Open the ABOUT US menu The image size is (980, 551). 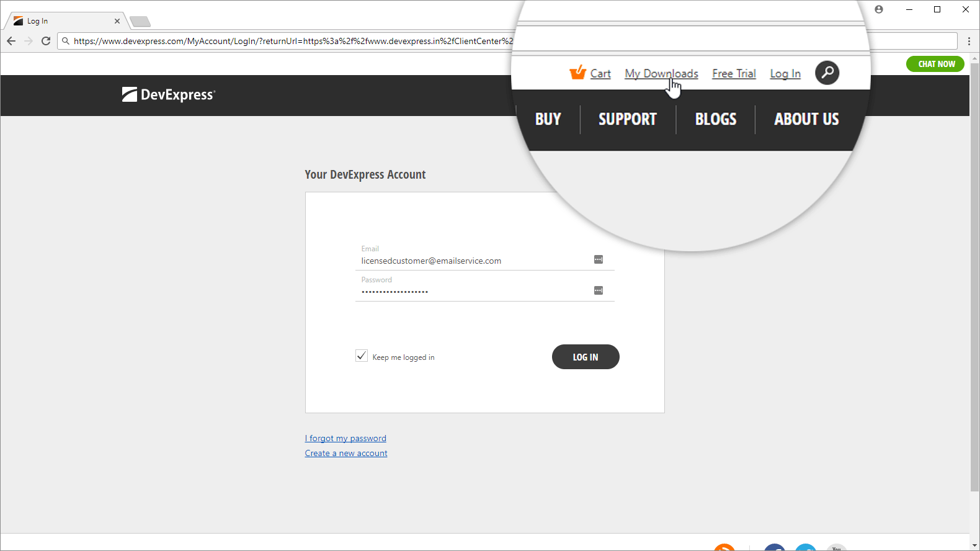coord(806,119)
